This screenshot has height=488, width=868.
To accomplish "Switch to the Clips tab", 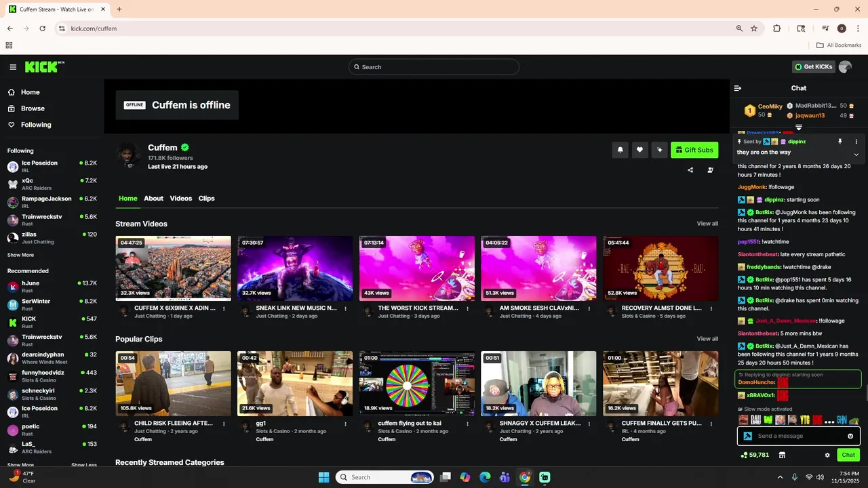I will pyautogui.click(x=207, y=198).
